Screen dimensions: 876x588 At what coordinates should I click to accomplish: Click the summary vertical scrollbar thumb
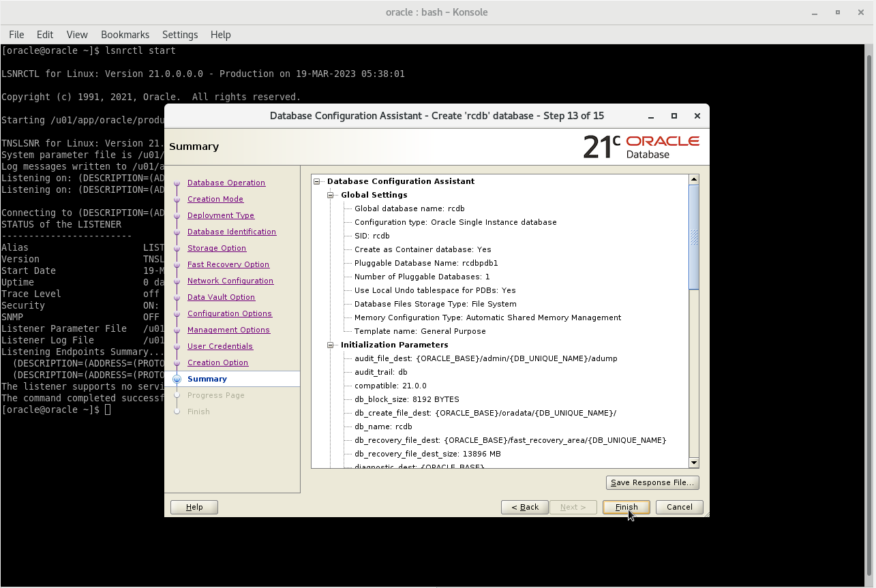(x=694, y=237)
